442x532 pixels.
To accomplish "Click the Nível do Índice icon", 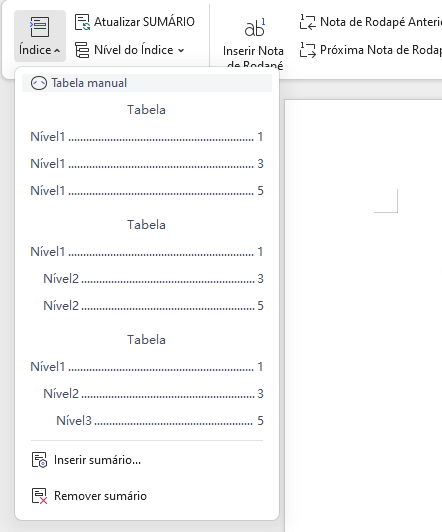I will 82,50.
